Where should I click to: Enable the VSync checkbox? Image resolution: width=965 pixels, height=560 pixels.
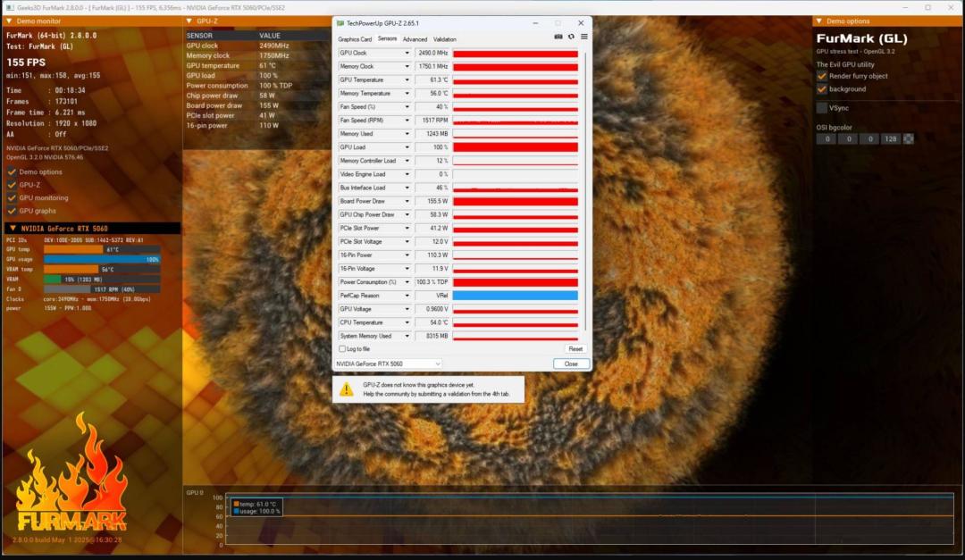[x=822, y=108]
